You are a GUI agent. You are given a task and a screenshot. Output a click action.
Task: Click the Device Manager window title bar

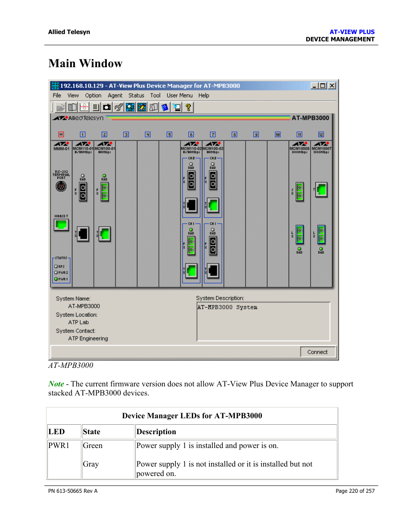(x=193, y=86)
